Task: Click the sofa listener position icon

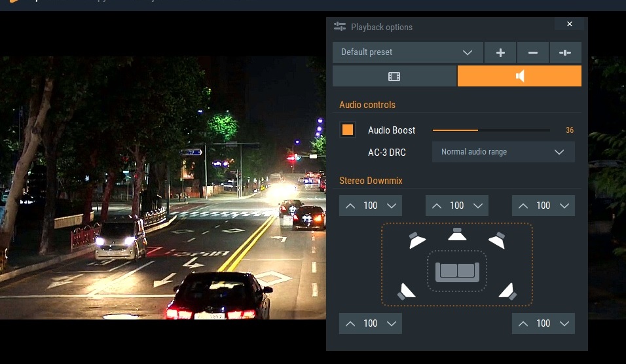Action: tap(457, 270)
